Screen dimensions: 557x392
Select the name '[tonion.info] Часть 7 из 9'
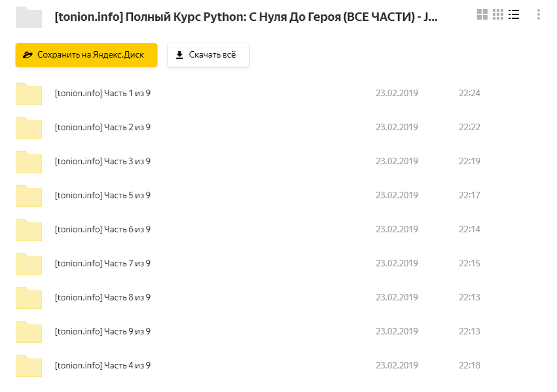click(x=103, y=264)
